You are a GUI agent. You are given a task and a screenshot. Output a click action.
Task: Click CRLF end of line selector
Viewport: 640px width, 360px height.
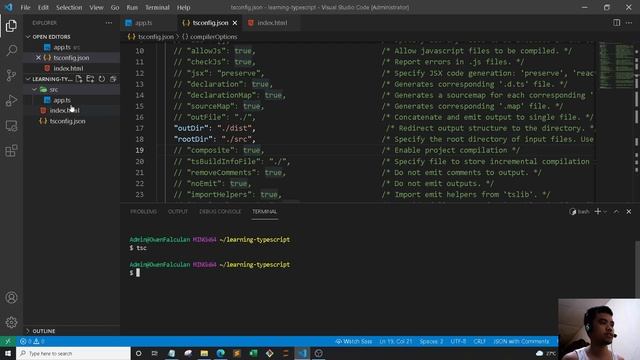click(480, 341)
